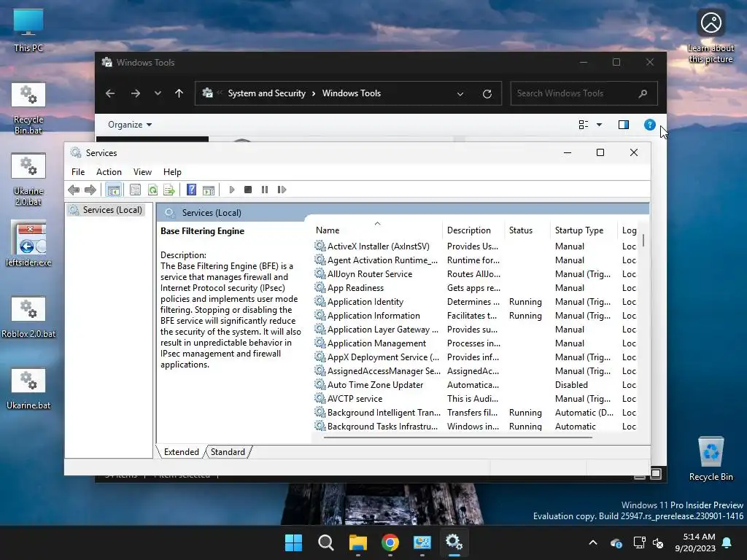The width and height of the screenshot is (747, 560).
Task: Toggle Show/Hide Console Tree toolbar icon
Action: [113, 190]
